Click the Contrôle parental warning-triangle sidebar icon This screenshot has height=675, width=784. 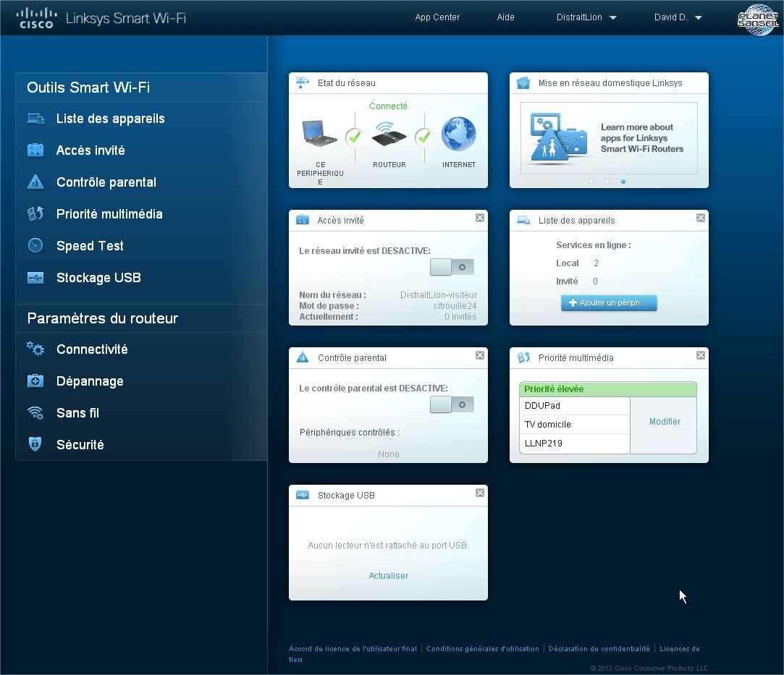click(35, 182)
